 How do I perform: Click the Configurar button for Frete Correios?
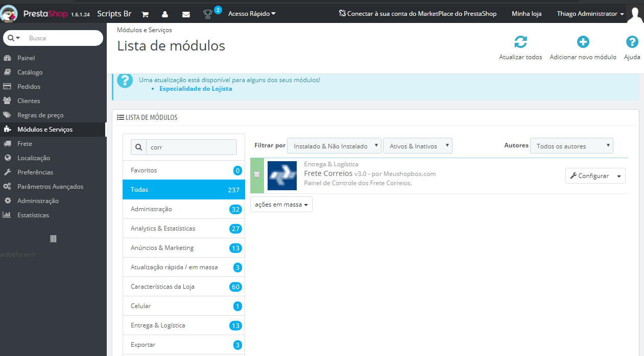(589, 176)
